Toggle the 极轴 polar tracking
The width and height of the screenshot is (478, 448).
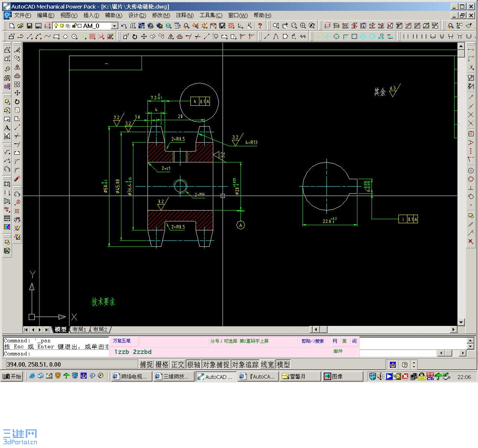coord(193,364)
